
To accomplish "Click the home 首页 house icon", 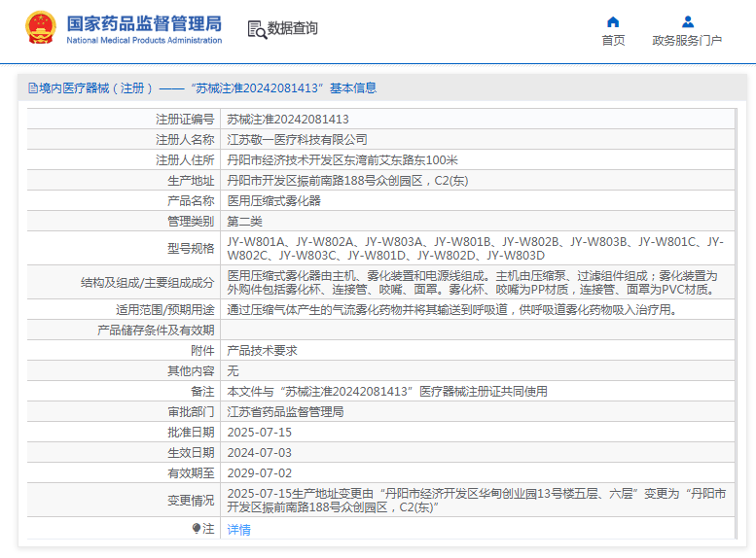I will click(x=613, y=22).
